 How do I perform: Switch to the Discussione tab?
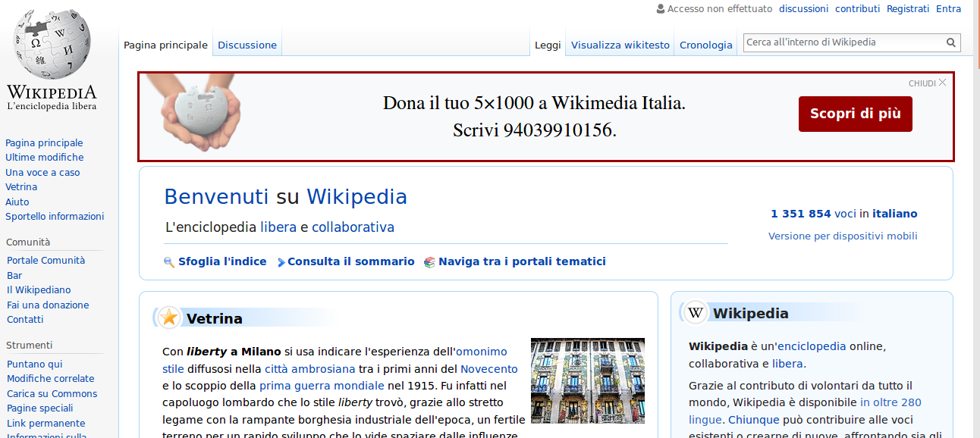click(247, 45)
